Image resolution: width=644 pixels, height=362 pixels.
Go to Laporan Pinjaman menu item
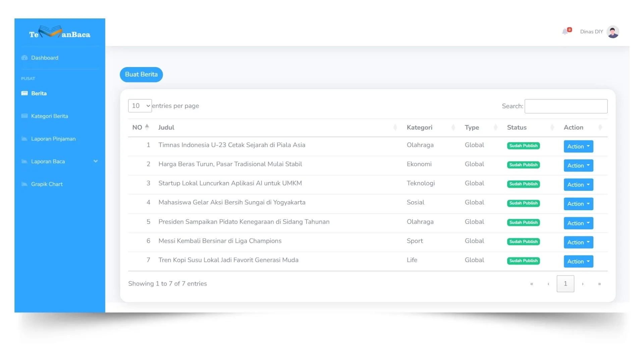(x=53, y=139)
